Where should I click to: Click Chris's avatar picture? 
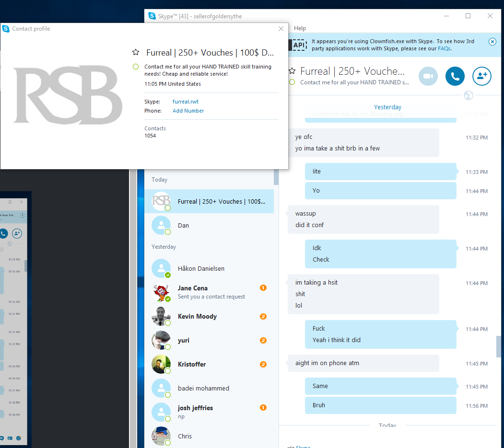[161, 436]
